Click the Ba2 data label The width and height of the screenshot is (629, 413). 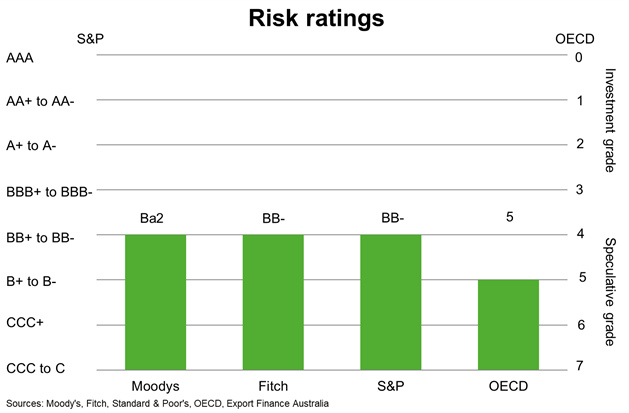[152, 218]
